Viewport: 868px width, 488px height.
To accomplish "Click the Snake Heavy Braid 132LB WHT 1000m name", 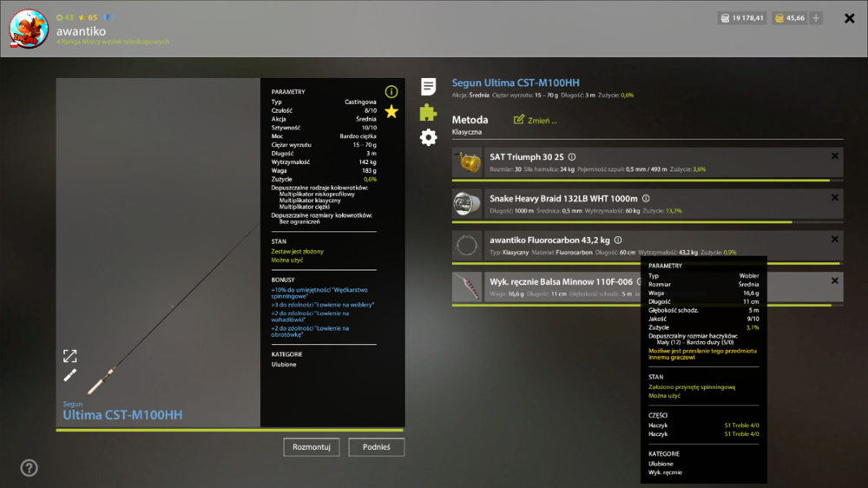I will [563, 198].
